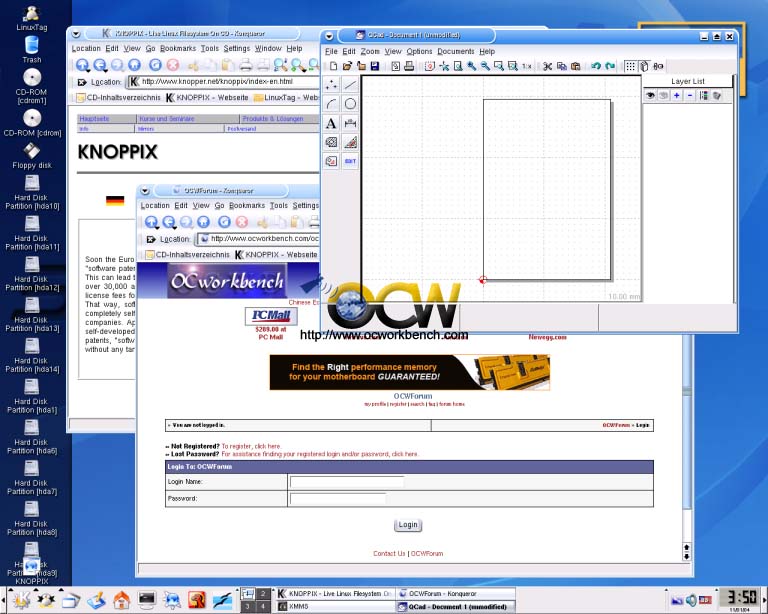Viewport: 768px width, 614px height.
Task: Click the QCad redo arrow icon
Action: pos(610,66)
